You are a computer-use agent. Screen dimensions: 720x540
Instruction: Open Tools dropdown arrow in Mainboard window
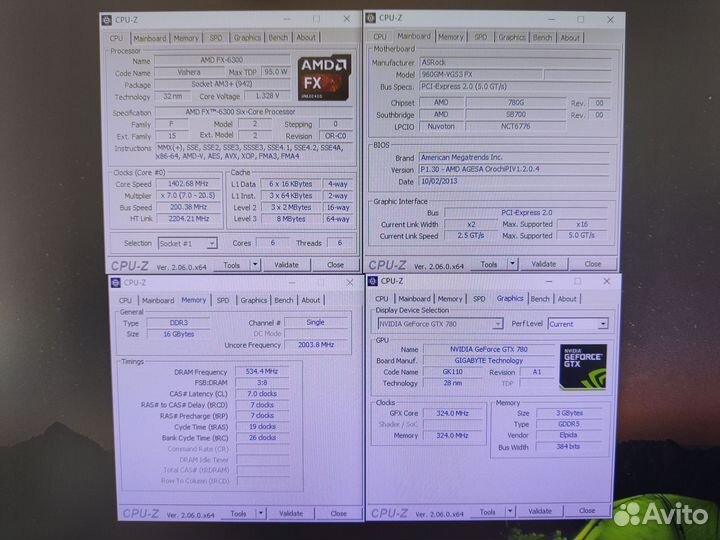click(512, 264)
